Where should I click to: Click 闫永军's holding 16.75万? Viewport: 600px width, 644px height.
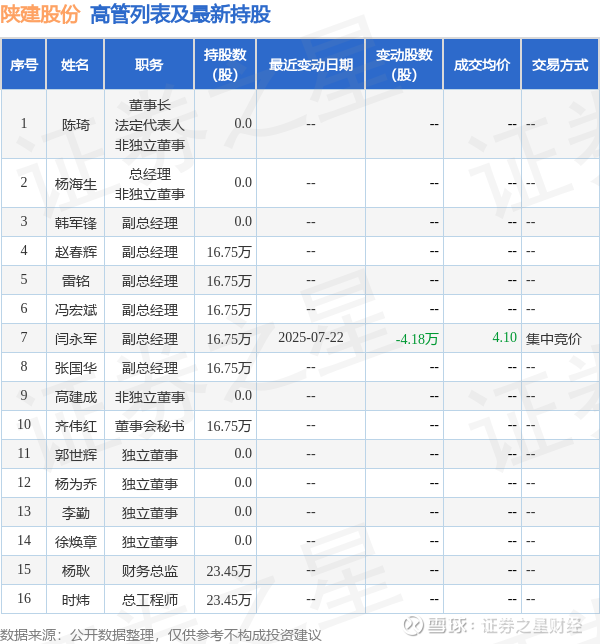click(229, 339)
